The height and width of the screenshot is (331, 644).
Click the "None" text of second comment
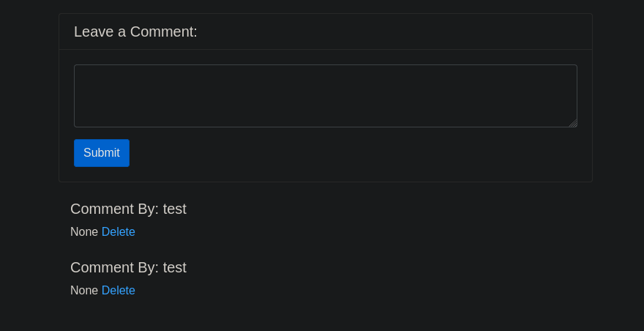pos(84,290)
